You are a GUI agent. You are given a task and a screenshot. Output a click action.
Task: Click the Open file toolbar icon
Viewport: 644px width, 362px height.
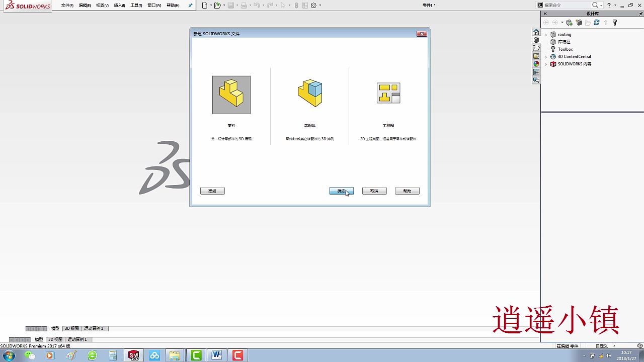click(x=217, y=6)
